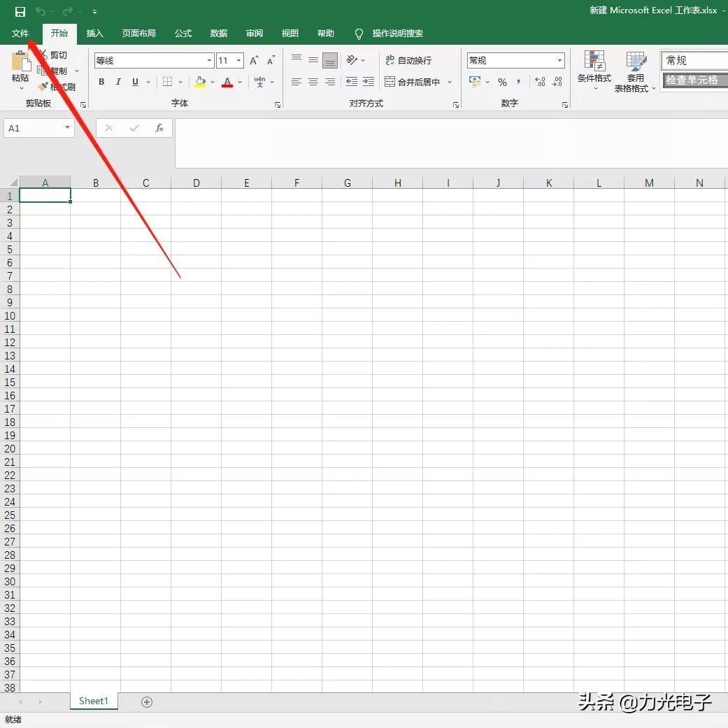Add a new worksheet with the plus button

(x=147, y=701)
